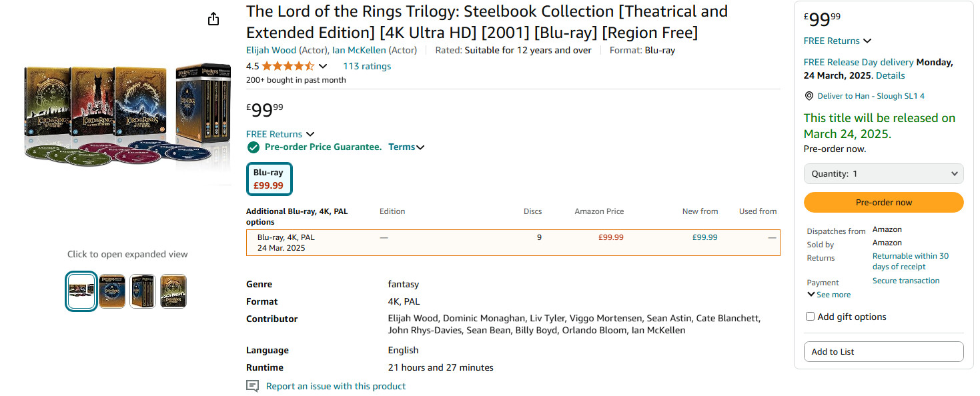Click the star rating icons

pyautogui.click(x=288, y=66)
